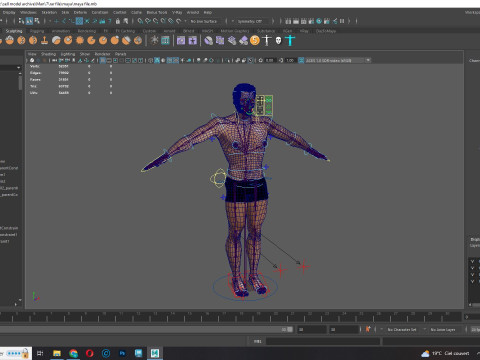
Task: Open File Explorer from the taskbar
Action: click(x=57, y=353)
